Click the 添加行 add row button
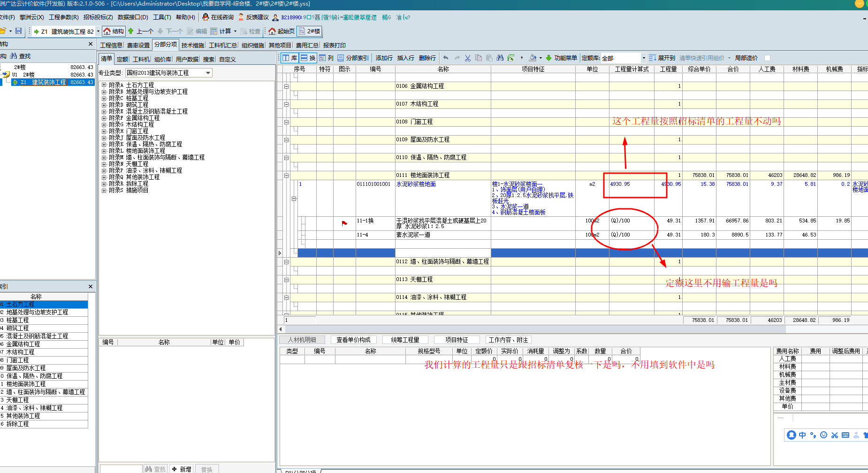Screen dimensions: 868x473 click(x=384, y=58)
